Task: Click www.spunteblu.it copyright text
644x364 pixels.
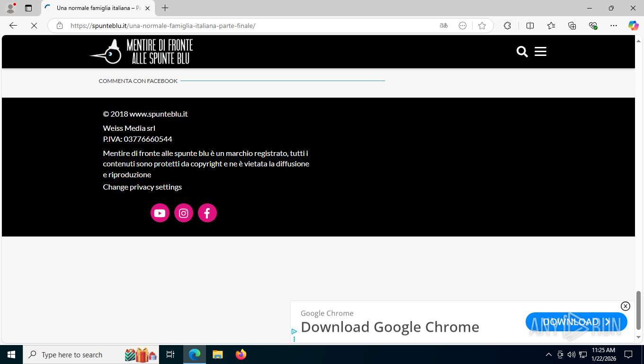Action: tap(159, 114)
